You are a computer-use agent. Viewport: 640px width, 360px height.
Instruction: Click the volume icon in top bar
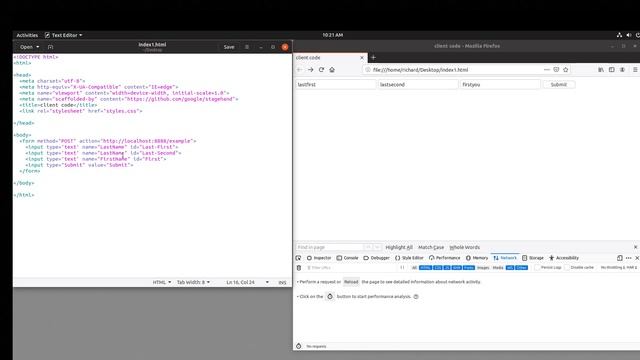[629, 35]
